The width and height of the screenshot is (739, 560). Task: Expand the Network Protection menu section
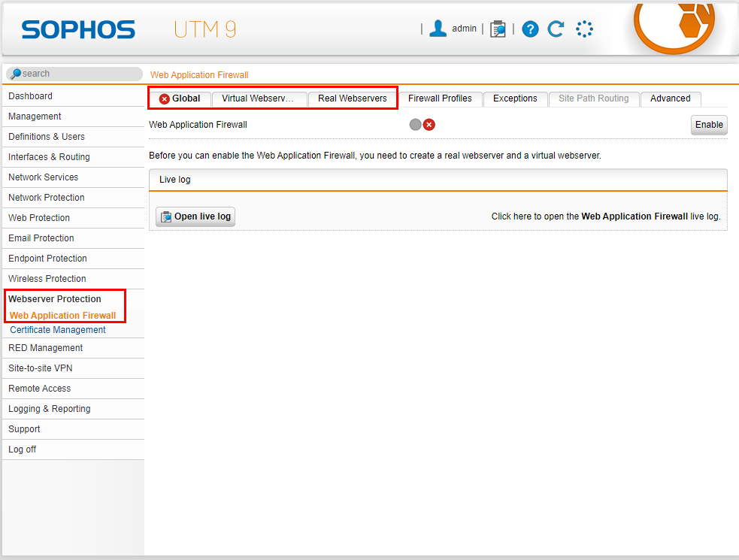(x=45, y=197)
